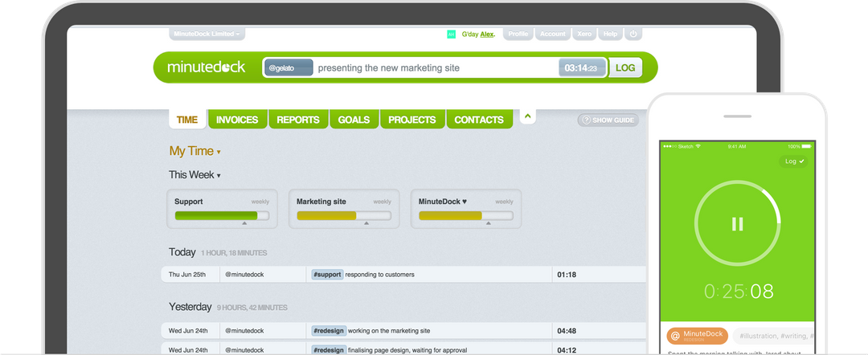Click the power logout icon

pos(633,34)
